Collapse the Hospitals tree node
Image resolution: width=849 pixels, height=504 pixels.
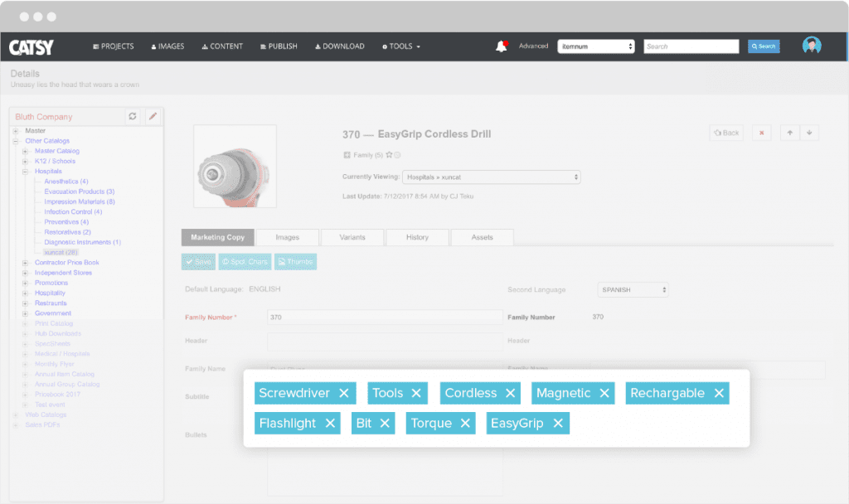point(25,172)
